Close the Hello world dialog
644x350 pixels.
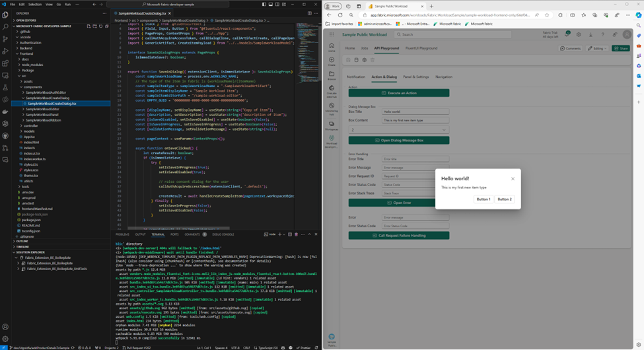click(x=513, y=179)
